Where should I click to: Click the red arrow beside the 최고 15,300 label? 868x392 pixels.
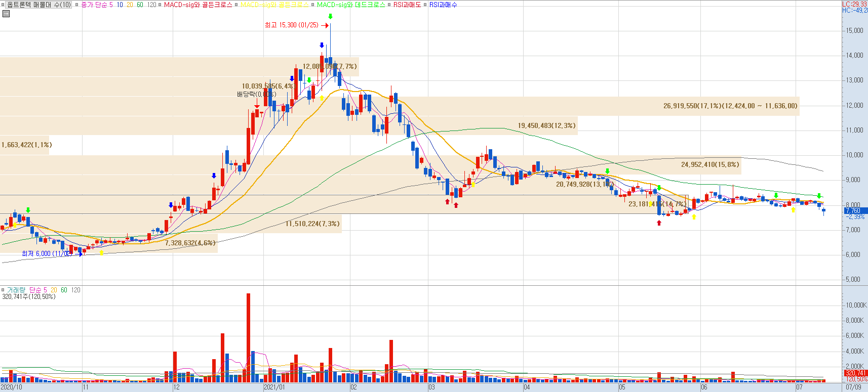pyautogui.click(x=325, y=25)
